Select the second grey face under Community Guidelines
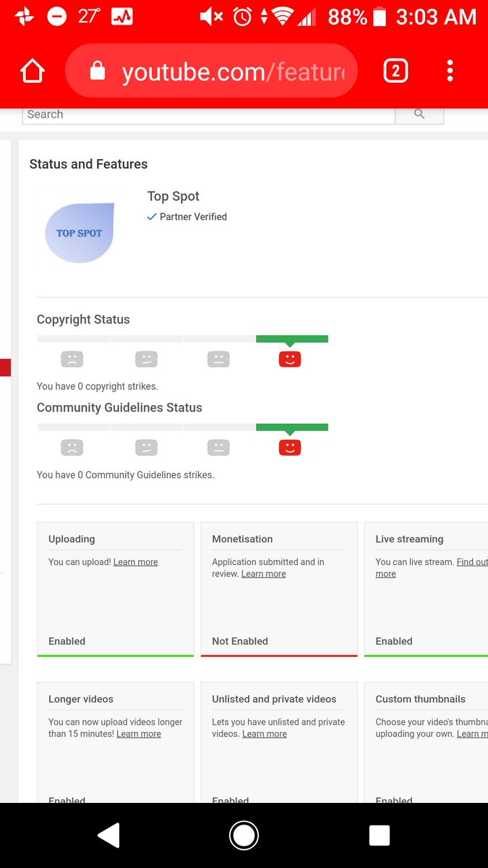The height and width of the screenshot is (868, 488). (146, 448)
